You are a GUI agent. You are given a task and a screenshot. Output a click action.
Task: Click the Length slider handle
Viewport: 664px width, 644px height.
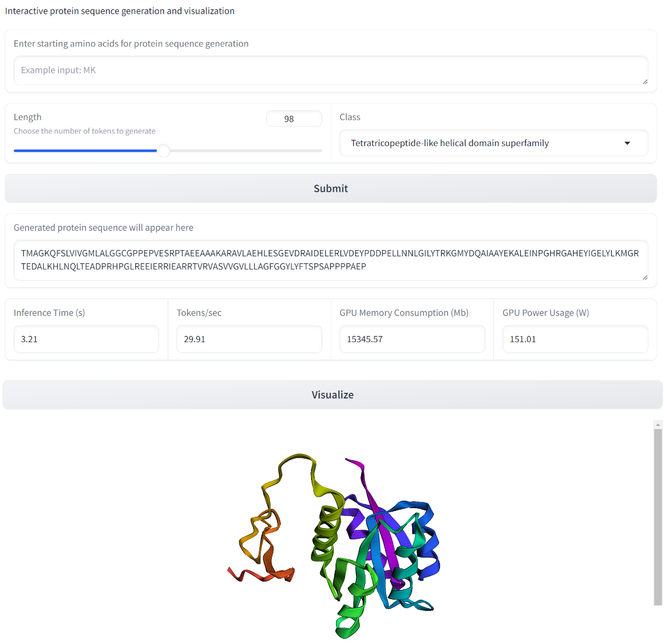(163, 151)
